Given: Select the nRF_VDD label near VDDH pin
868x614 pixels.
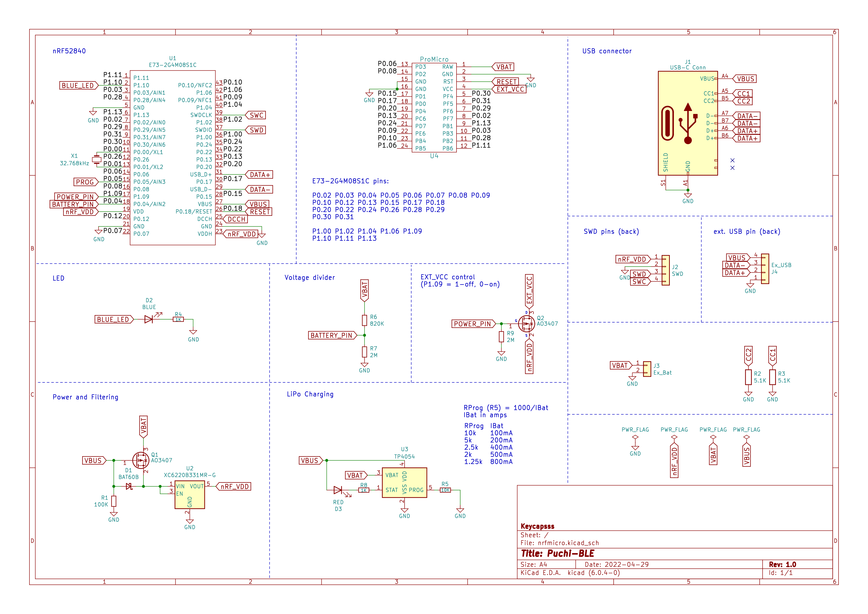Looking at the screenshot, I should coord(241,233).
